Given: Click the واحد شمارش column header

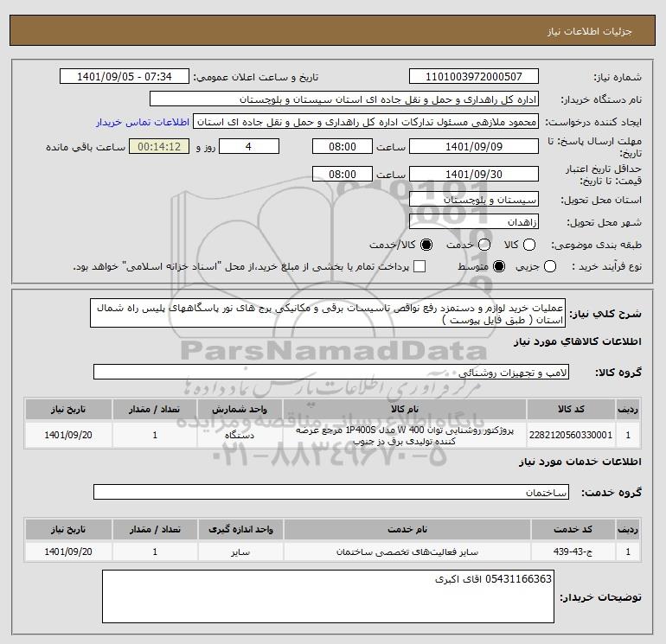Looking at the screenshot, I should 240,409.
